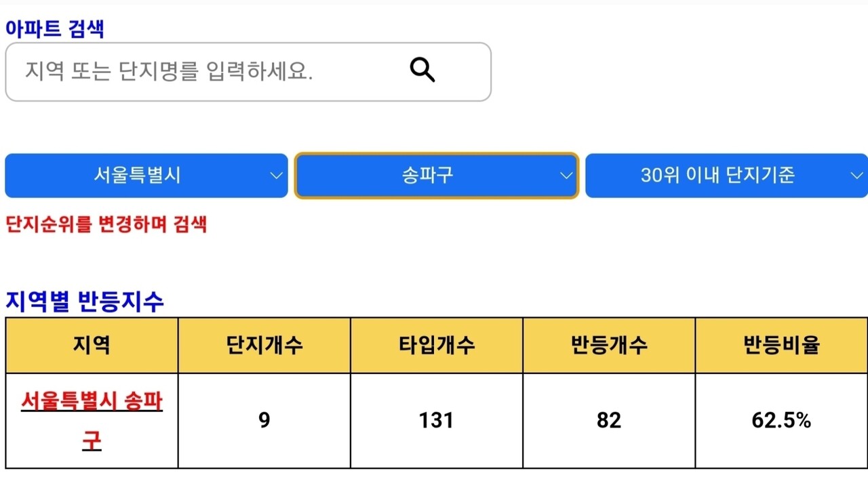Select the 반등개수 column header
Image resolution: width=868 pixels, height=477 pixels.
tap(609, 345)
